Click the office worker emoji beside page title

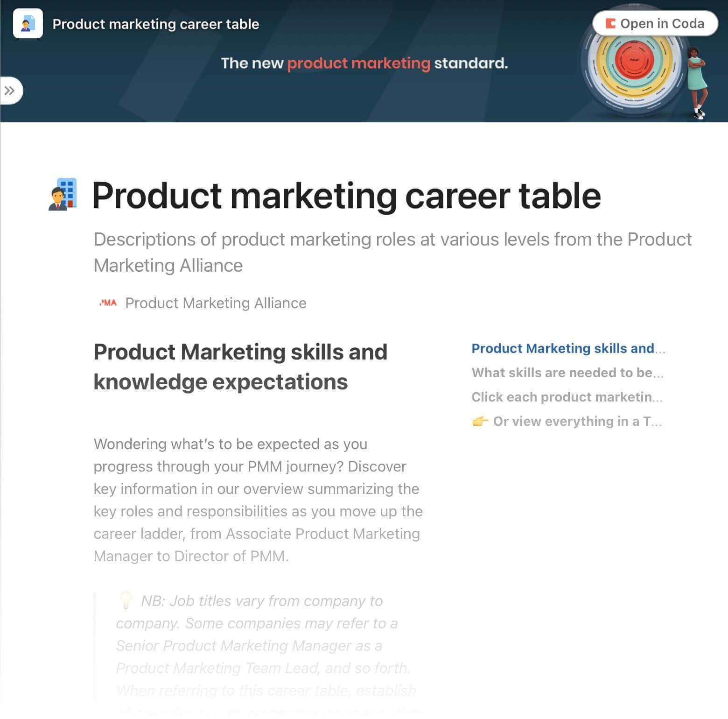(63, 194)
